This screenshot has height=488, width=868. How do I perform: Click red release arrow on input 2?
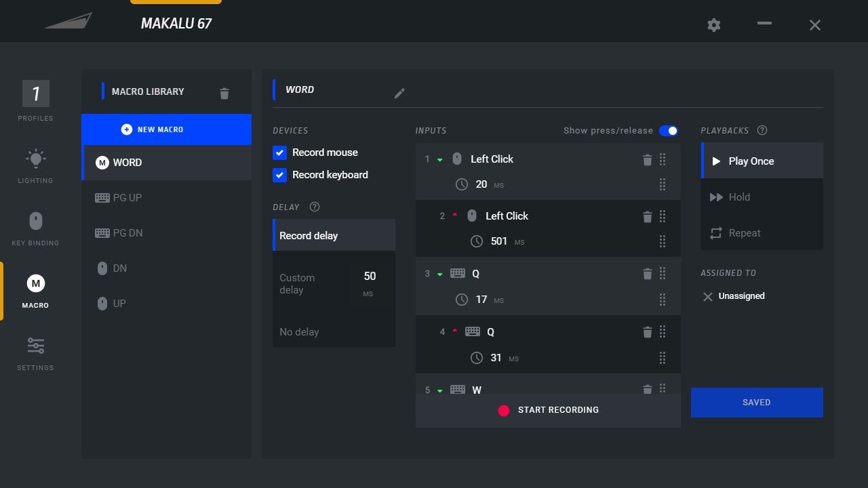(455, 216)
